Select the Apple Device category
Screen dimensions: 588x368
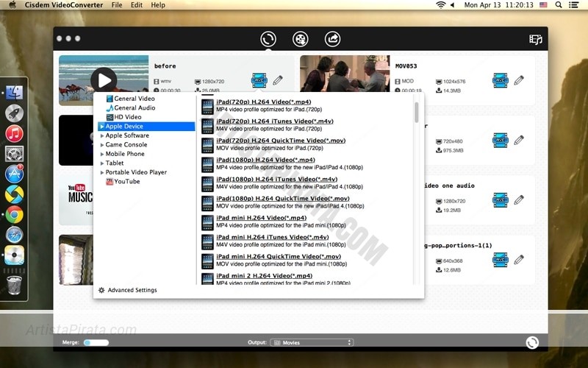(x=146, y=126)
